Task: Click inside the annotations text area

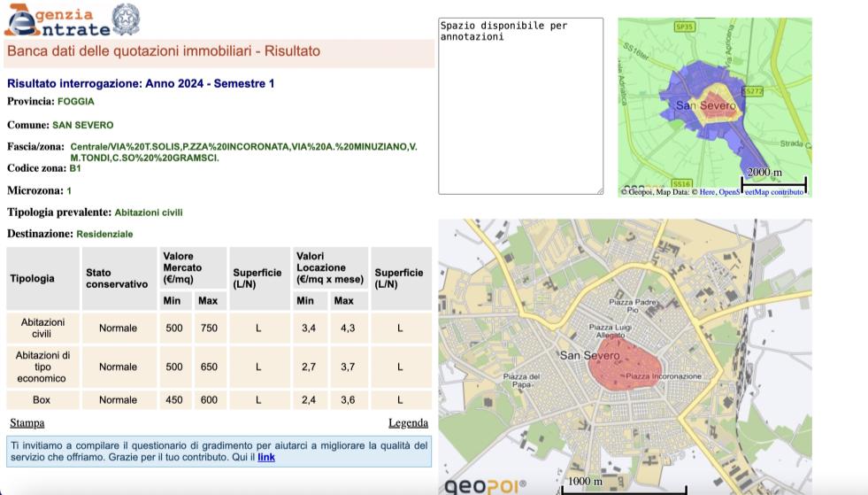Action: coord(520,106)
